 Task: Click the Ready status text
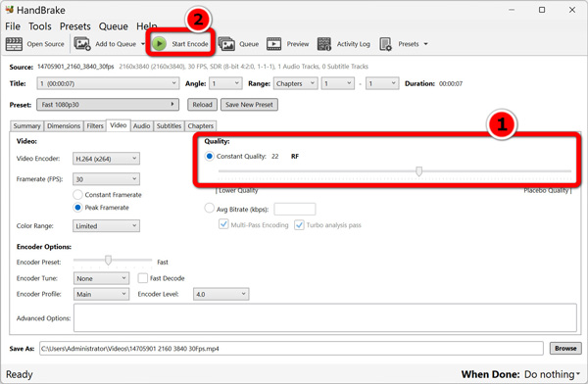coord(20,374)
